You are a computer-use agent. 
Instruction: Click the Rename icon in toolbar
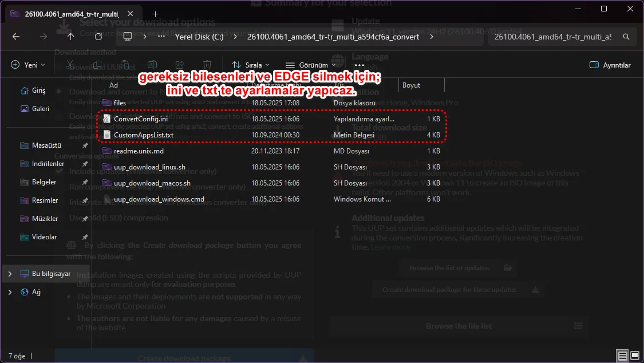152,65
